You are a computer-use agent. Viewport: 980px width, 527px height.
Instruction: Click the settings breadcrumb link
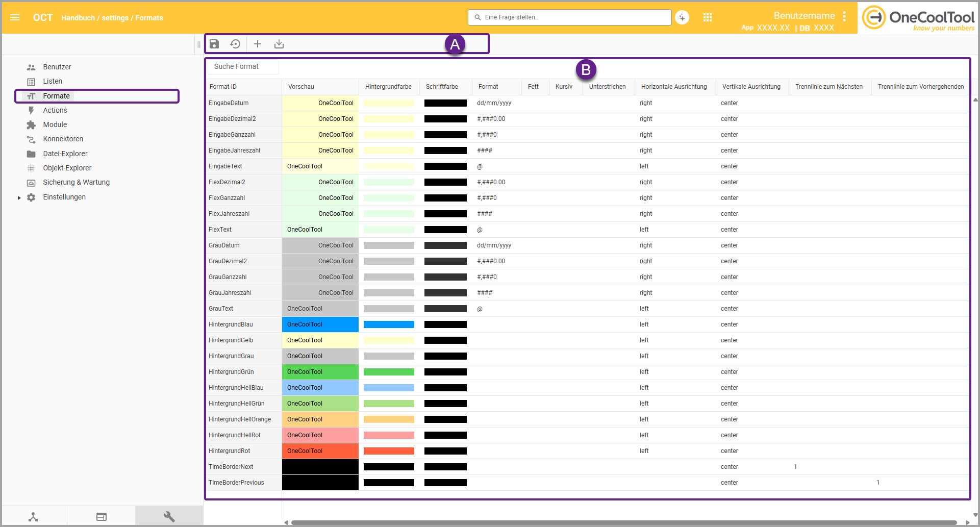pos(115,18)
